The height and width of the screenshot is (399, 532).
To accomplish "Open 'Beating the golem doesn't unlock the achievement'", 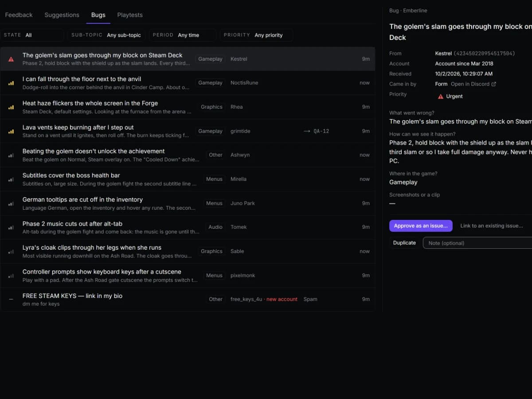I will point(188,155).
